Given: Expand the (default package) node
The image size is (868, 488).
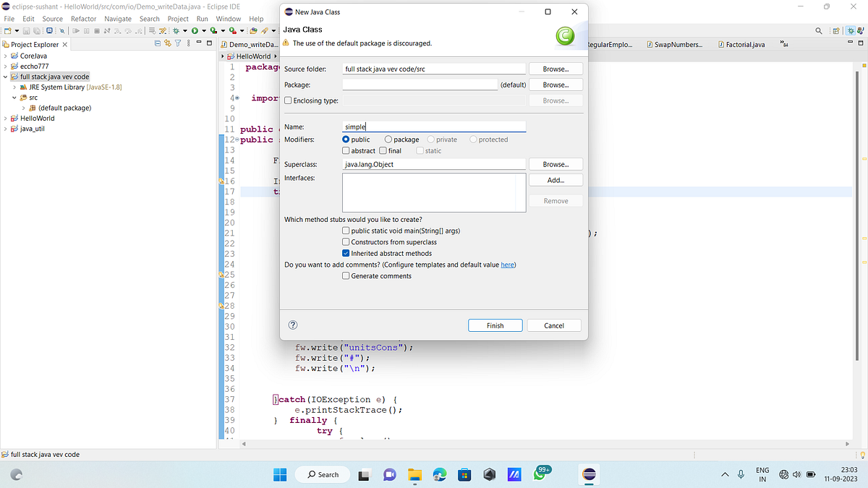Looking at the screenshot, I should point(23,108).
